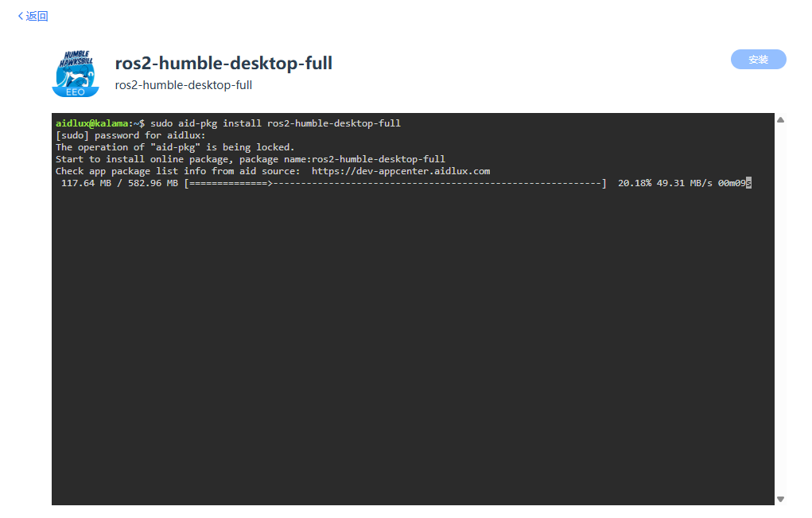Click the 117.64 MB / 582.96 MB size text

pyautogui.click(x=119, y=183)
